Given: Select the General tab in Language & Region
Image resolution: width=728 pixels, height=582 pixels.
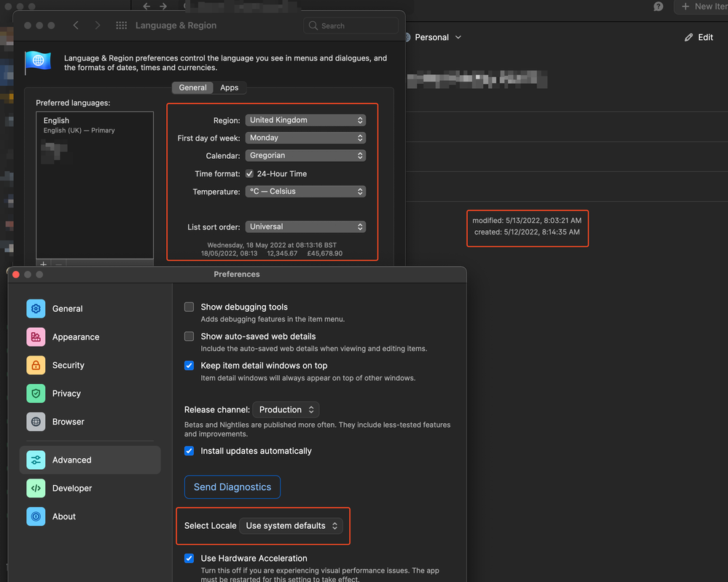Looking at the screenshot, I should click(x=193, y=87).
